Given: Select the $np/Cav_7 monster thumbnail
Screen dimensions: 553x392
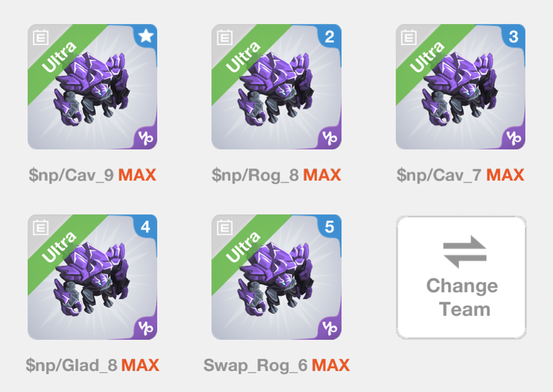Looking at the screenshot, I should pyautogui.click(x=460, y=87).
